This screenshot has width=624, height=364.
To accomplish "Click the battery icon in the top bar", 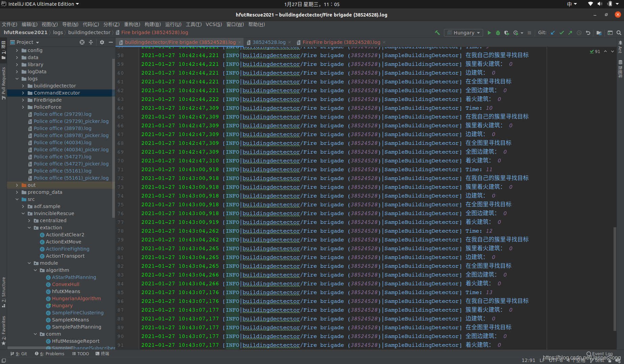I will (610, 4).
